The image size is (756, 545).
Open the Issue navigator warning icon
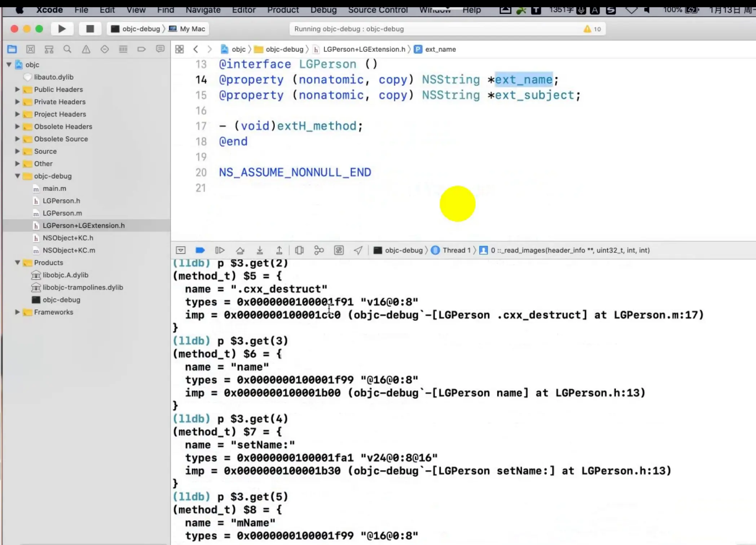86,49
